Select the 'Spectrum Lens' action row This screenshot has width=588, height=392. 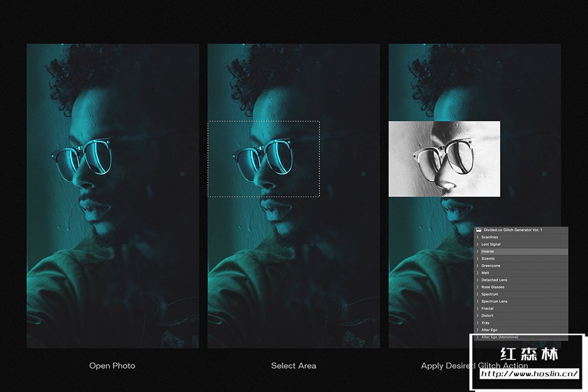tap(521, 301)
